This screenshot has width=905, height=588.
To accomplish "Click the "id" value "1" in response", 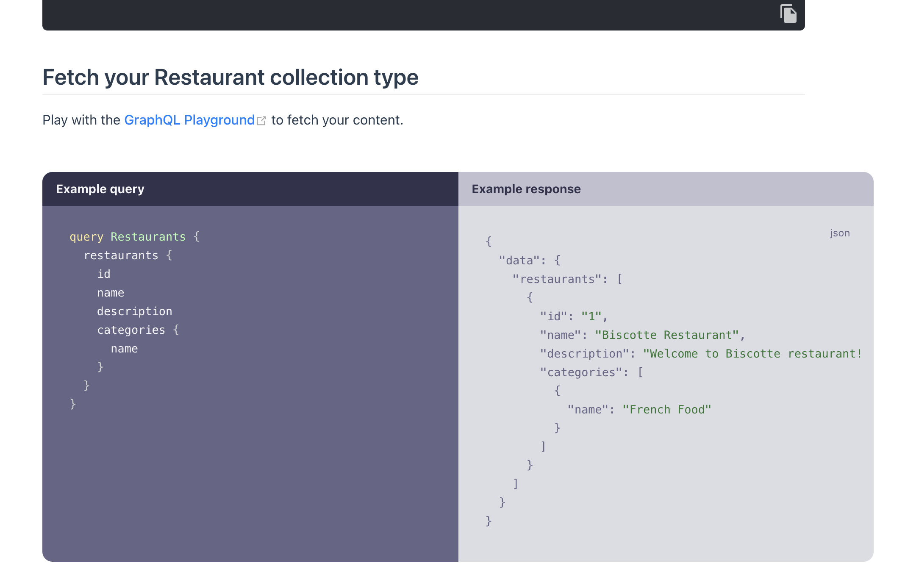I will [x=591, y=316].
